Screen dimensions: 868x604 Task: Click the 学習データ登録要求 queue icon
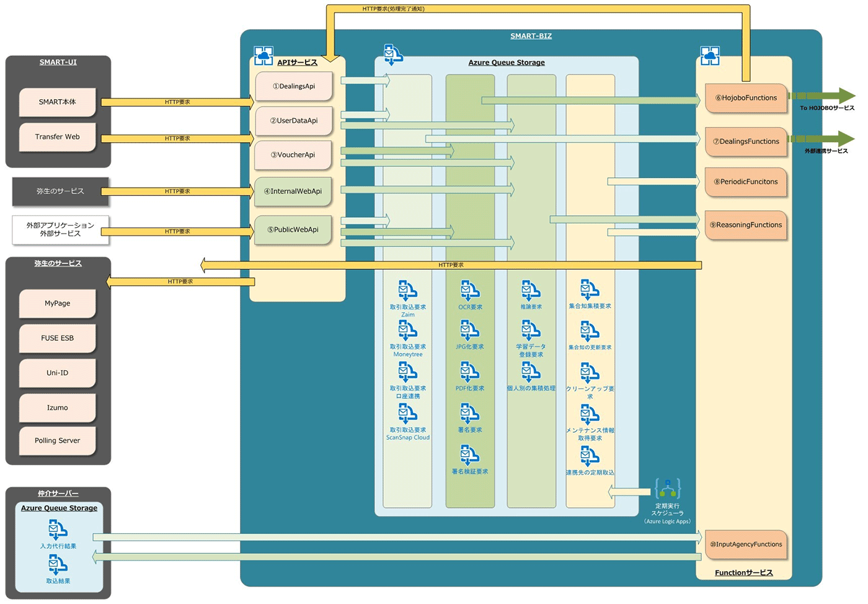[x=531, y=331]
